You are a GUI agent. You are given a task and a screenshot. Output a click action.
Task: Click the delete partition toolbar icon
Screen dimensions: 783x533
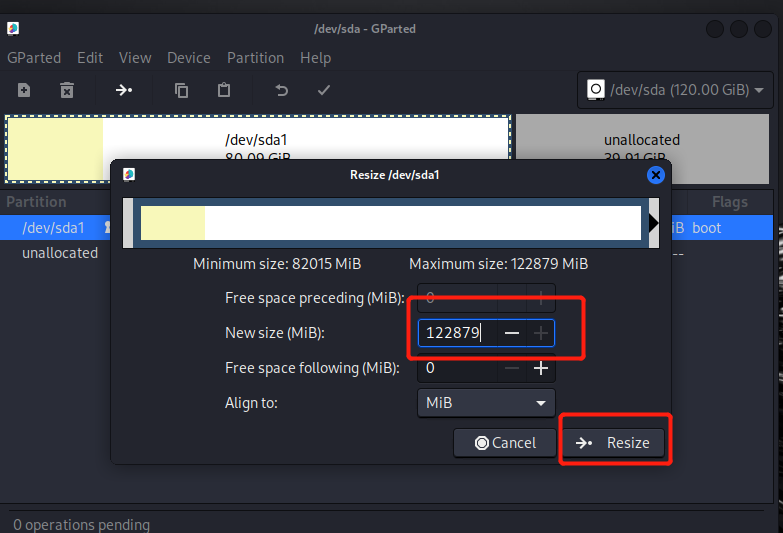(67, 90)
